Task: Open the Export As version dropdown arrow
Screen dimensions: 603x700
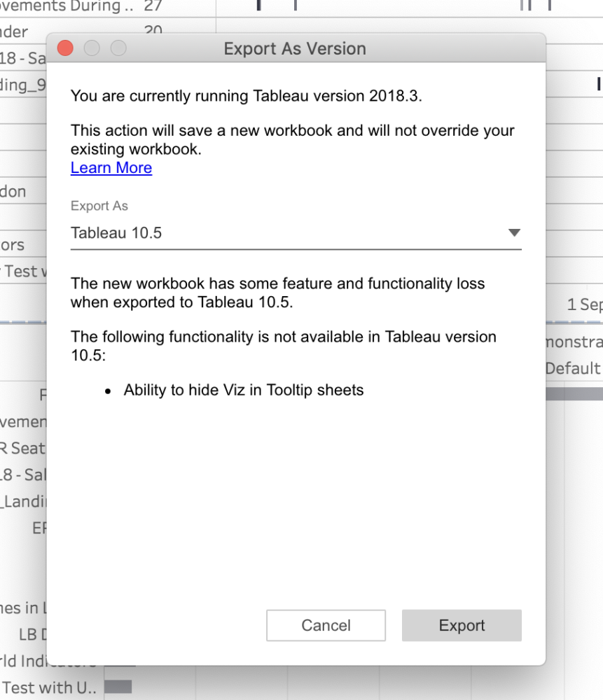Action: pyautogui.click(x=514, y=232)
